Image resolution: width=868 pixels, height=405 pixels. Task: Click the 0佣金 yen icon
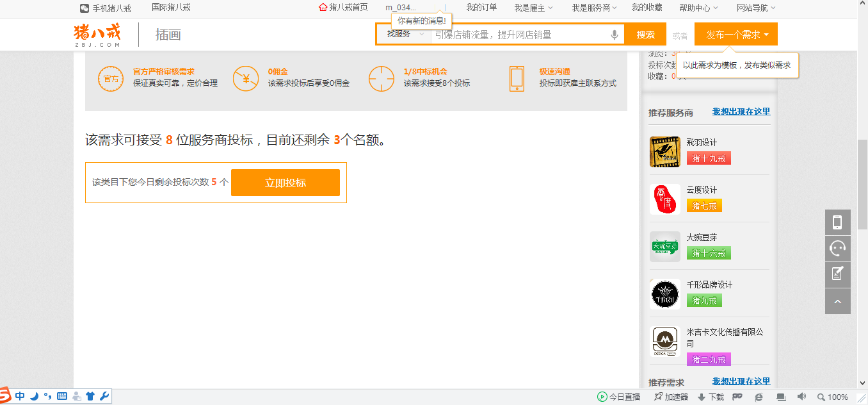pyautogui.click(x=246, y=79)
